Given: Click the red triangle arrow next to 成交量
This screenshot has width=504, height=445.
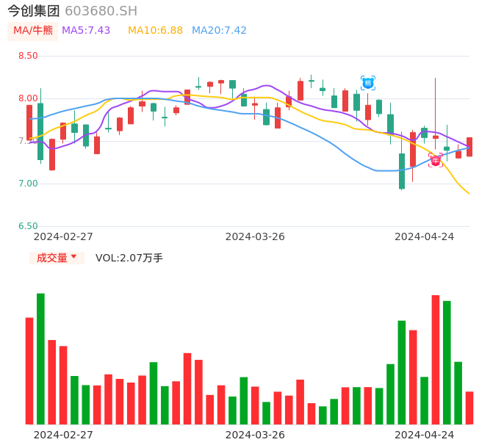Looking at the screenshot, I should pos(74,256).
